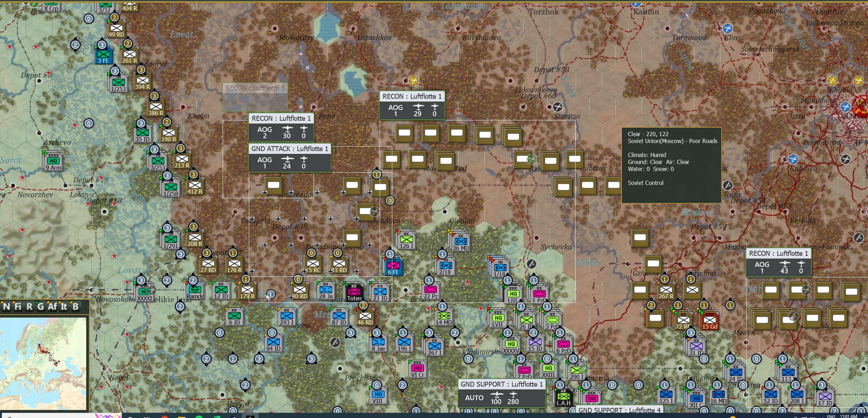Select the 3 FI unit counter
This screenshot has height=418, width=868.
point(103,55)
